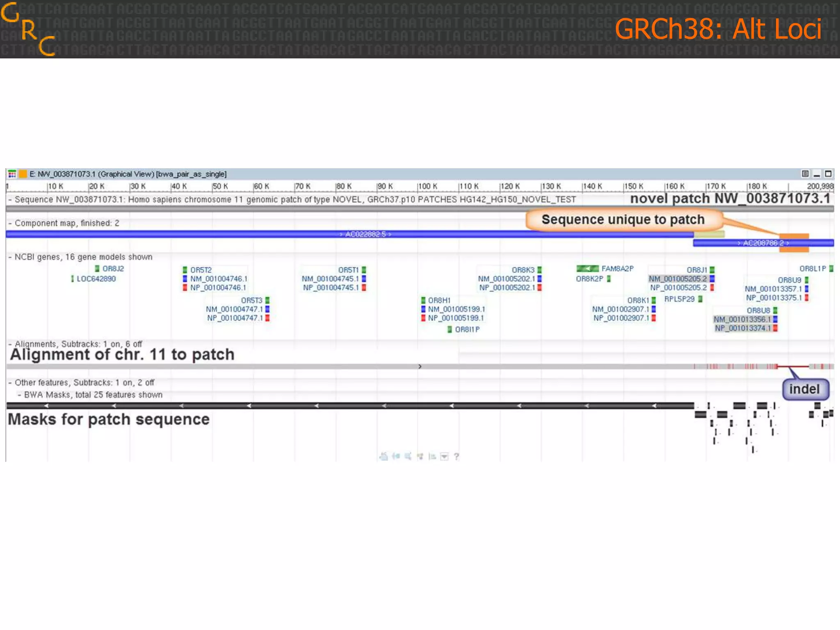Image resolution: width=840 pixels, height=630 pixels.
Task: Click red protein marker for NP_001004747.1
Action: 267,318
